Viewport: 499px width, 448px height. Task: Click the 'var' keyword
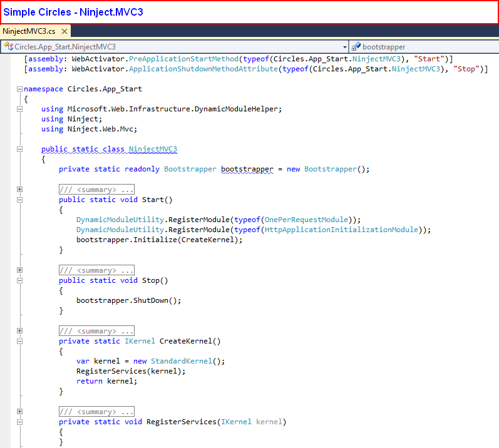click(83, 361)
